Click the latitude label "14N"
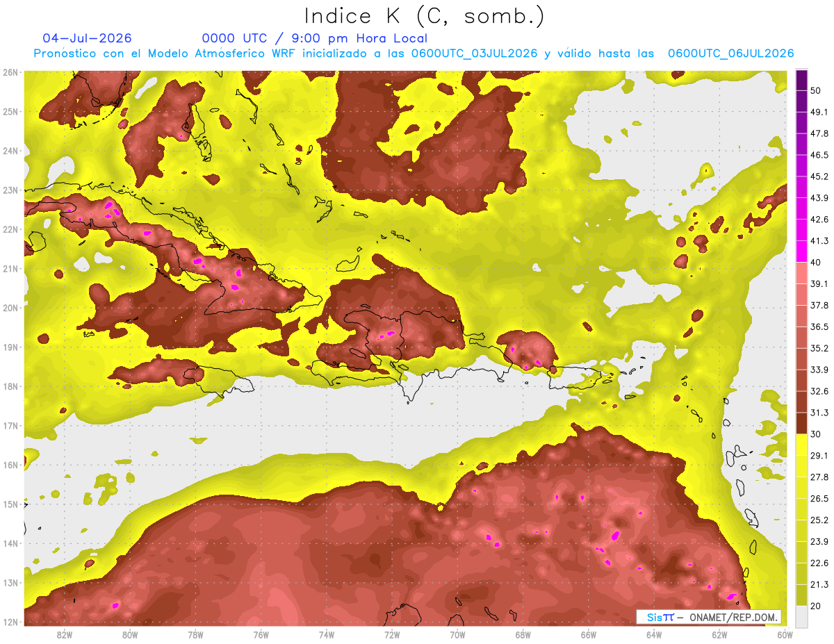 10,543
